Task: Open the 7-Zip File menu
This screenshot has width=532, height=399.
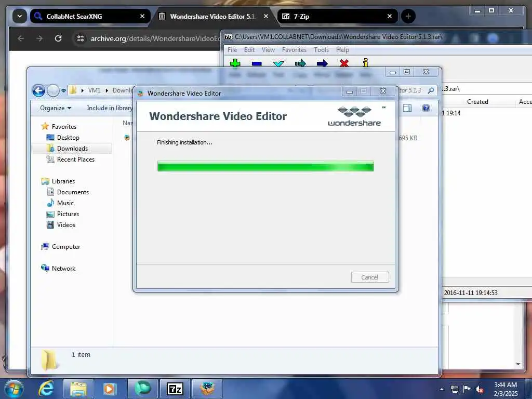Action: pyautogui.click(x=232, y=50)
